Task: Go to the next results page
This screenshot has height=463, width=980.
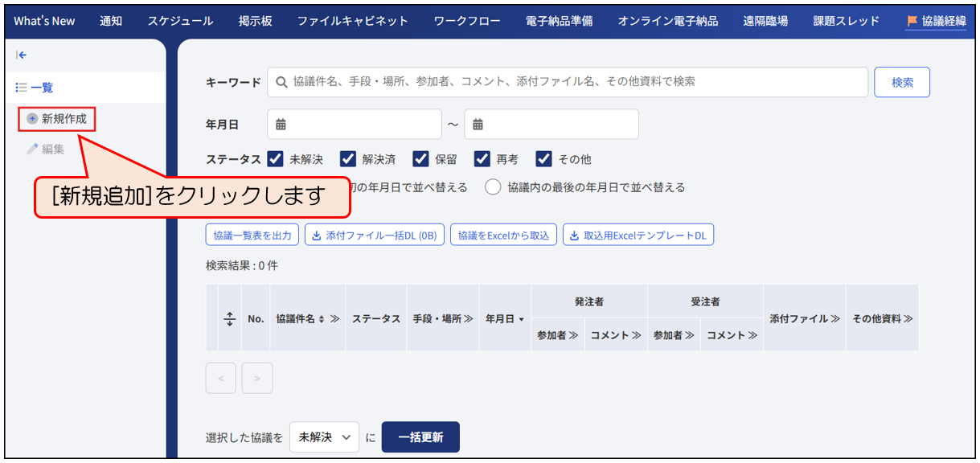Action: (257, 378)
